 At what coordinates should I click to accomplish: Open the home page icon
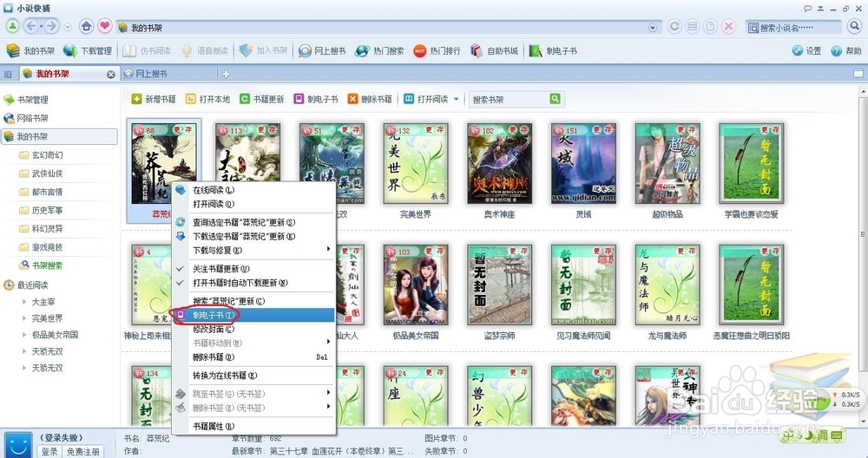pyautogui.click(x=86, y=26)
